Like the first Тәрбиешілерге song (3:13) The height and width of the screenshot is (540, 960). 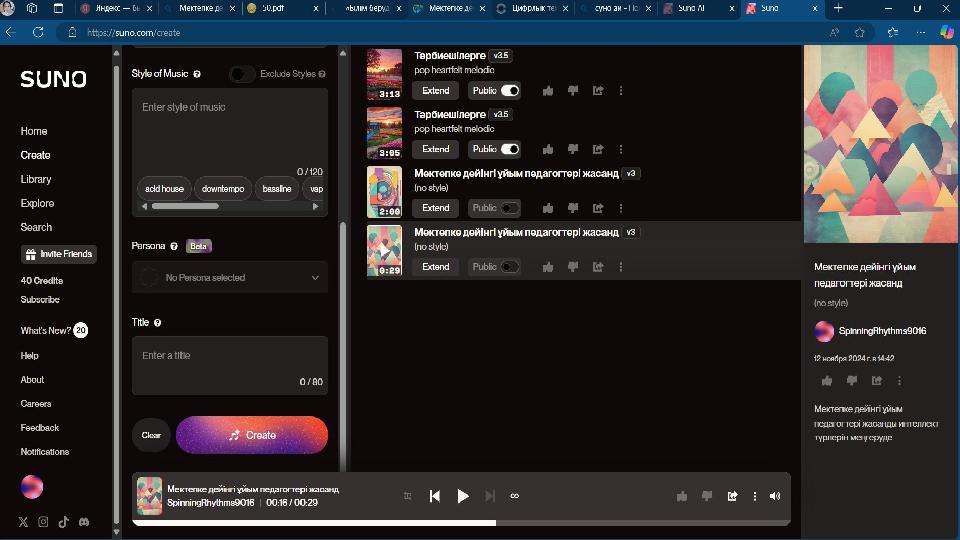[548, 91]
